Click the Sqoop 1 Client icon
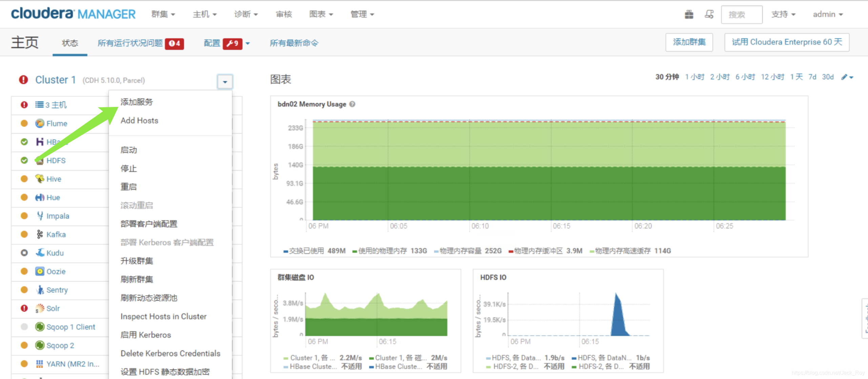The height and width of the screenshot is (379, 868). [40, 327]
